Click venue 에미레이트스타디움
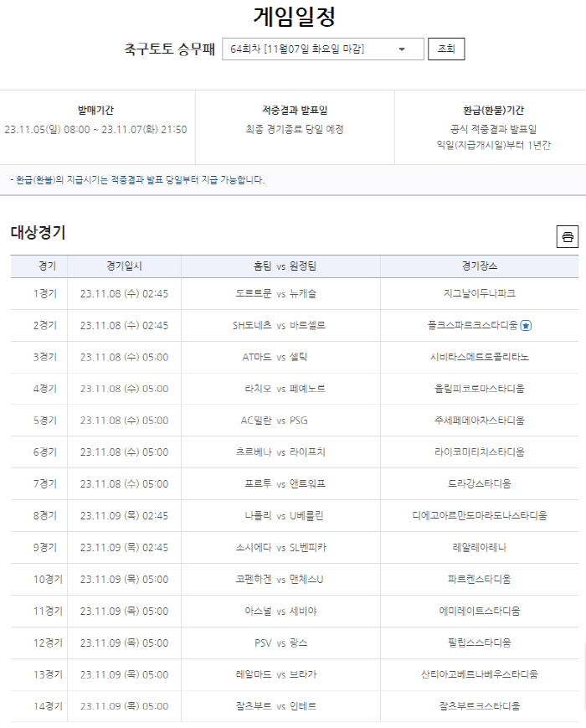This screenshot has width=586, height=728. (480, 612)
